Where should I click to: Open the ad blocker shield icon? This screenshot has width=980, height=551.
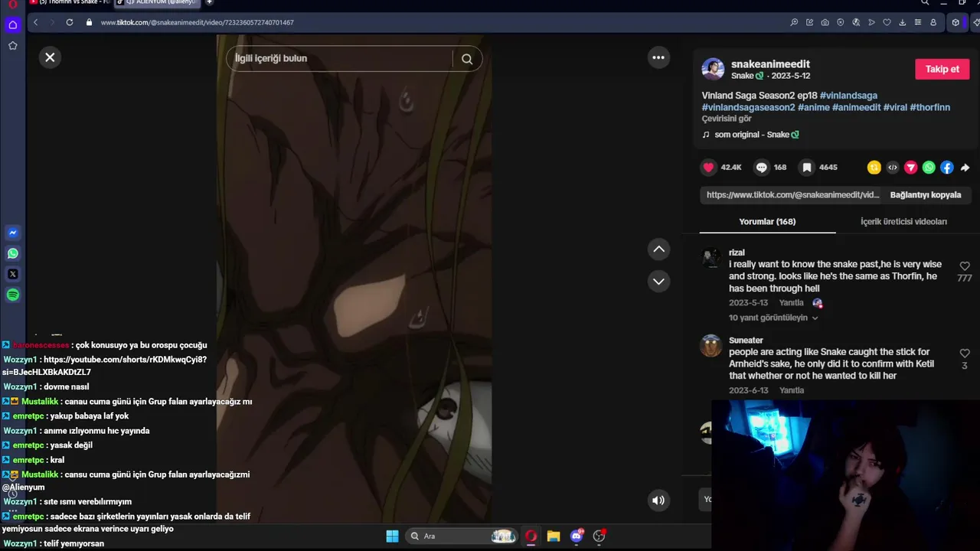point(841,23)
